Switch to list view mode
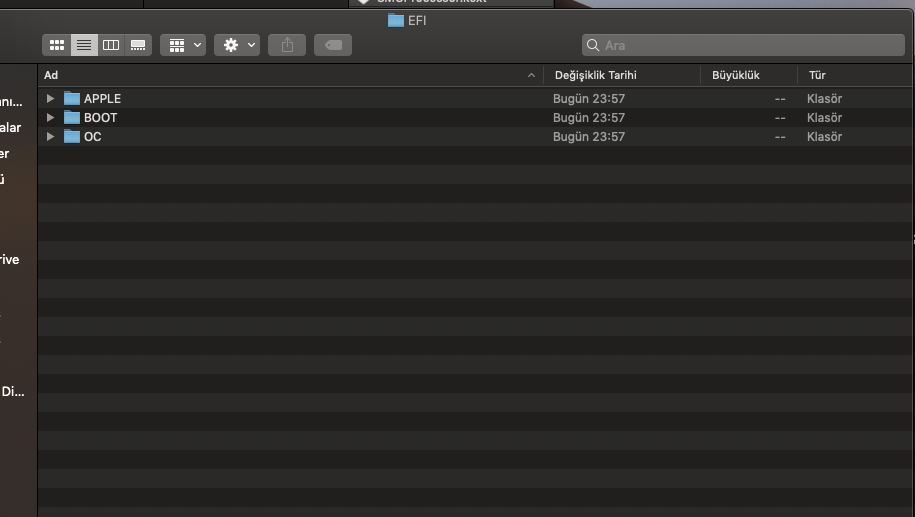915x517 pixels. coord(84,45)
